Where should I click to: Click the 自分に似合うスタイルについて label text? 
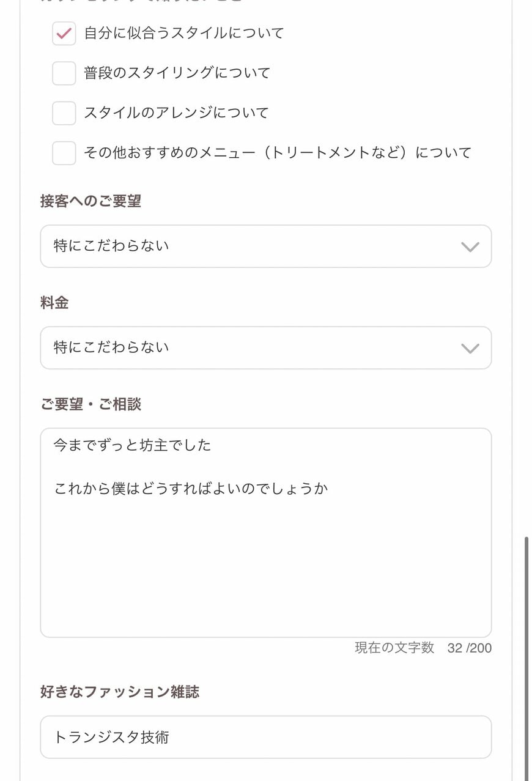coord(184,33)
